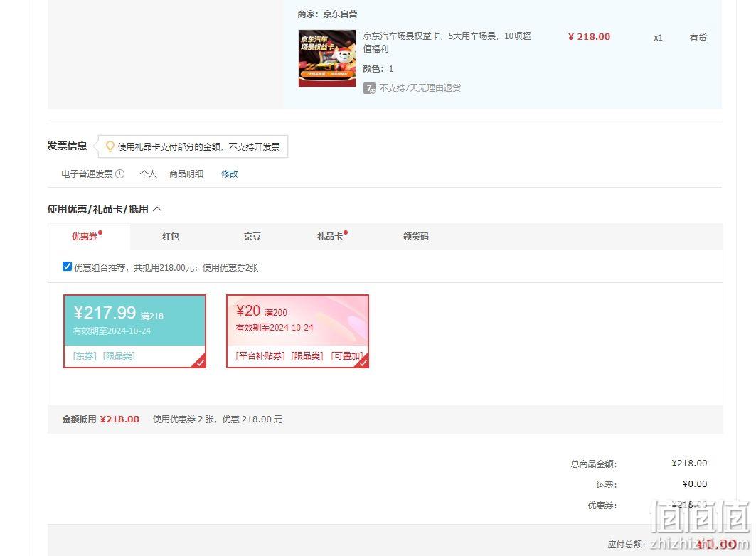Deselect the ¥217.99 满218 coupon
Image resolution: width=756 pixels, height=556 pixels.
(135, 331)
